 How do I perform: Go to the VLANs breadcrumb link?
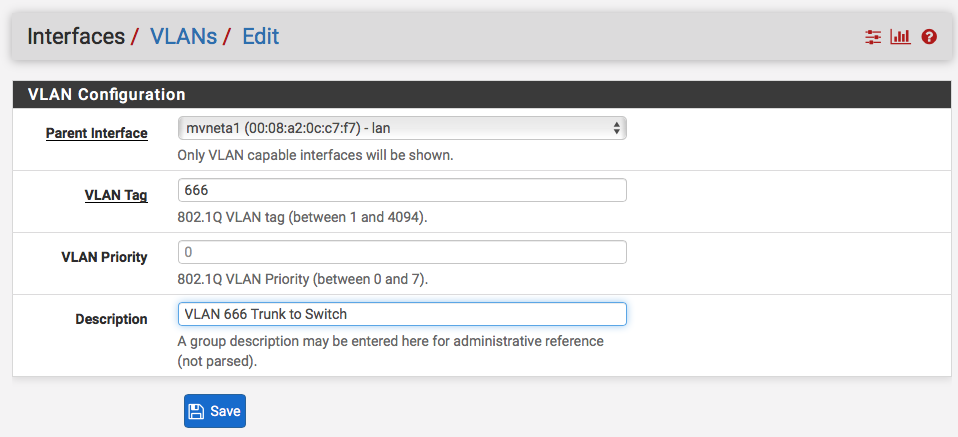[x=183, y=37]
